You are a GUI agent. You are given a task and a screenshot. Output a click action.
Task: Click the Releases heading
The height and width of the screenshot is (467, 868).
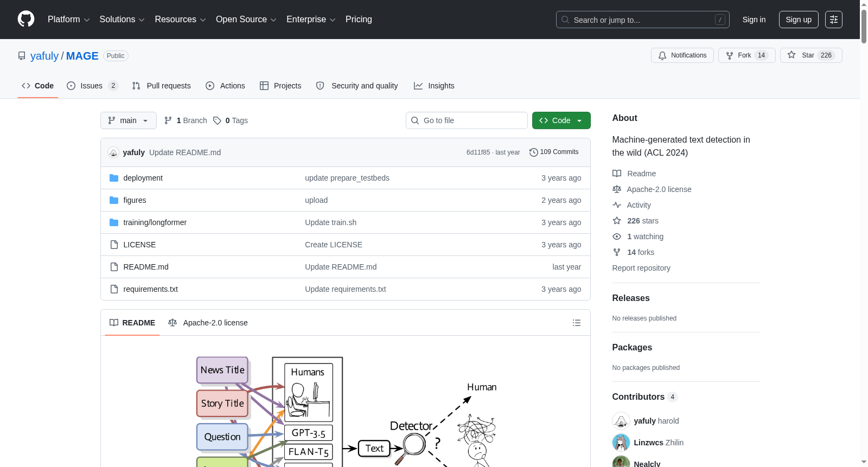pos(631,298)
